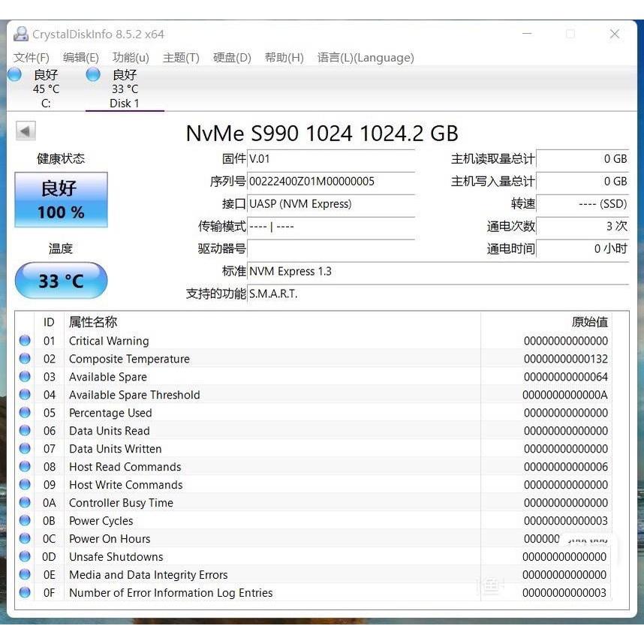Screen dimensions: 644x644
Task: Select the Available Spare Threshold attribute name
Action: pos(134,395)
